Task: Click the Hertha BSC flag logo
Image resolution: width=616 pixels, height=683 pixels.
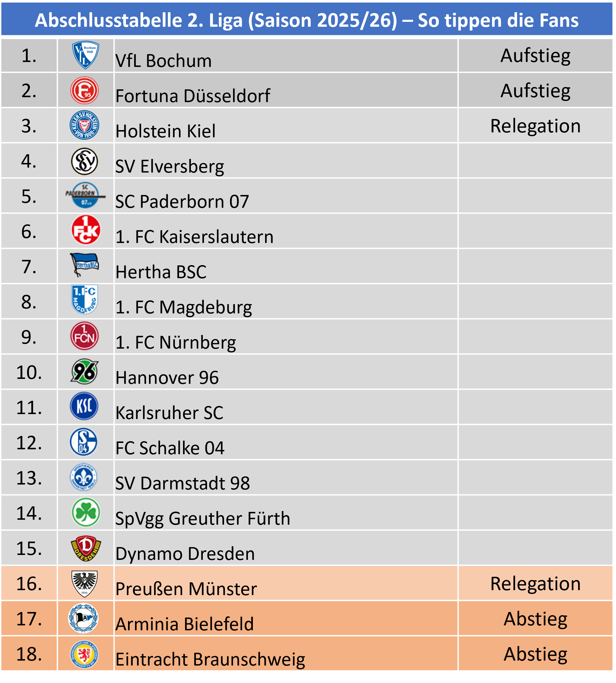Action: [x=85, y=265]
